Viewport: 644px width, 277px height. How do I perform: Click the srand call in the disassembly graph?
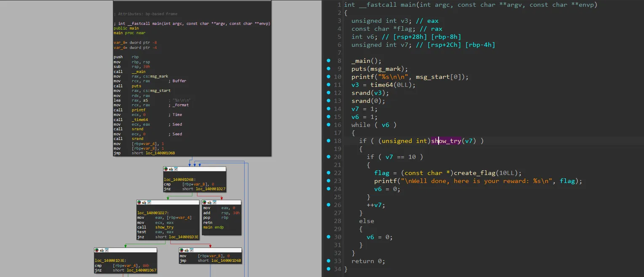click(137, 129)
